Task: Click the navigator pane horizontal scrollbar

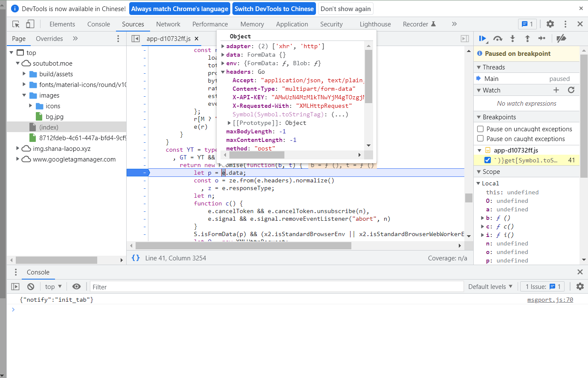Action: click(56, 260)
